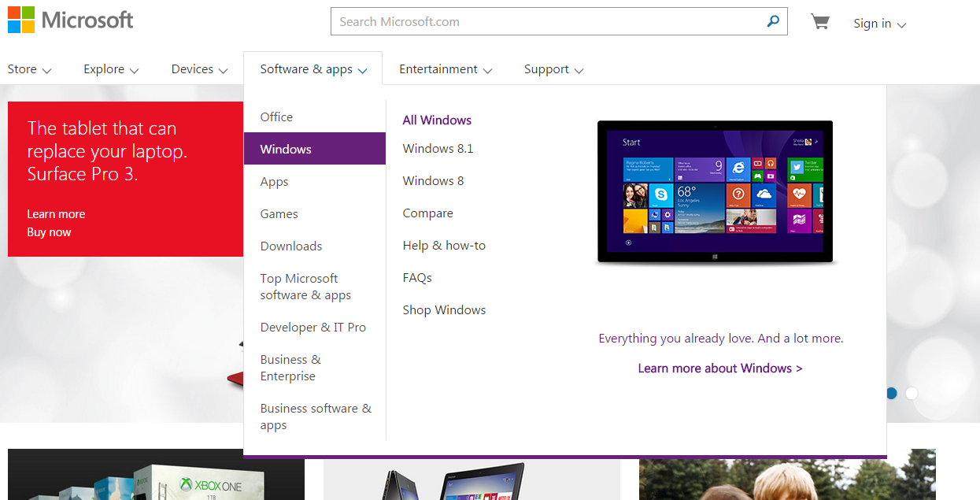This screenshot has height=500, width=980.
Task: Select the highlighted Windows category
Action: (315, 149)
